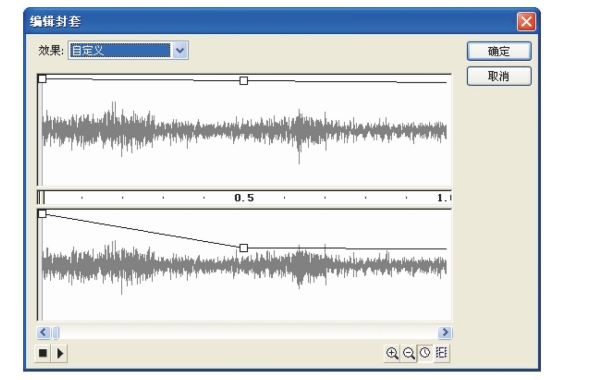This screenshot has height=380, width=596.
Task: Click the zoom out magnifier icon
Action: click(x=409, y=353)
